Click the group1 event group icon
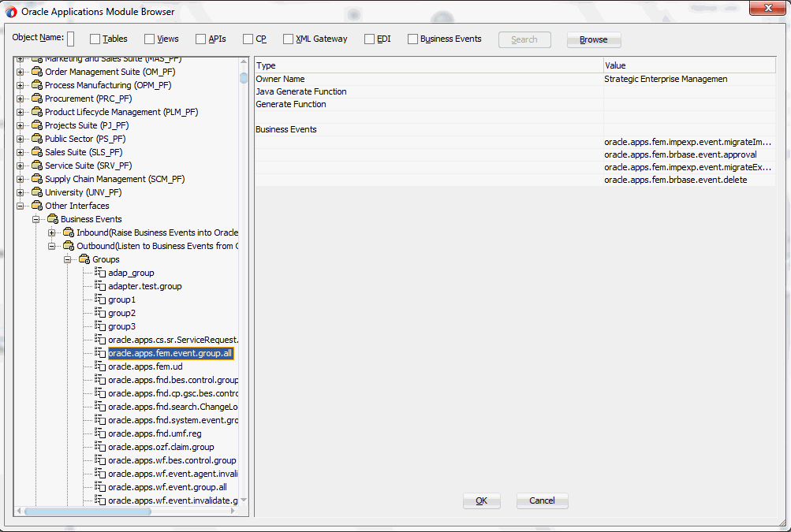Image resolution: width=791 pixels, height=532 pixels. pyautogui.click(x=100, y=299)
